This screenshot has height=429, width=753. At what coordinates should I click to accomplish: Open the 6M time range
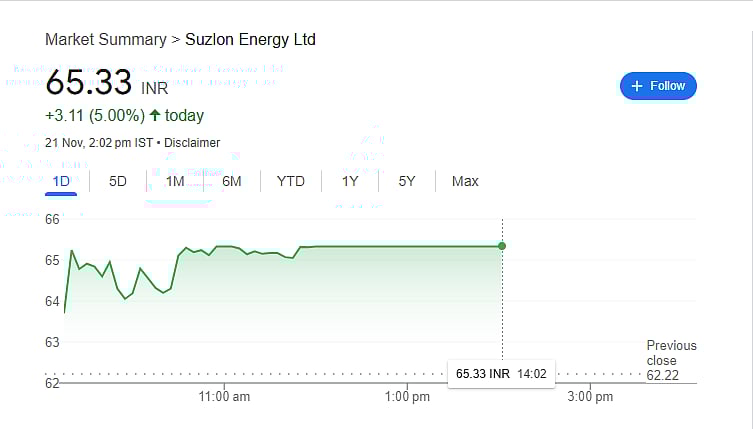coord(232,181)
